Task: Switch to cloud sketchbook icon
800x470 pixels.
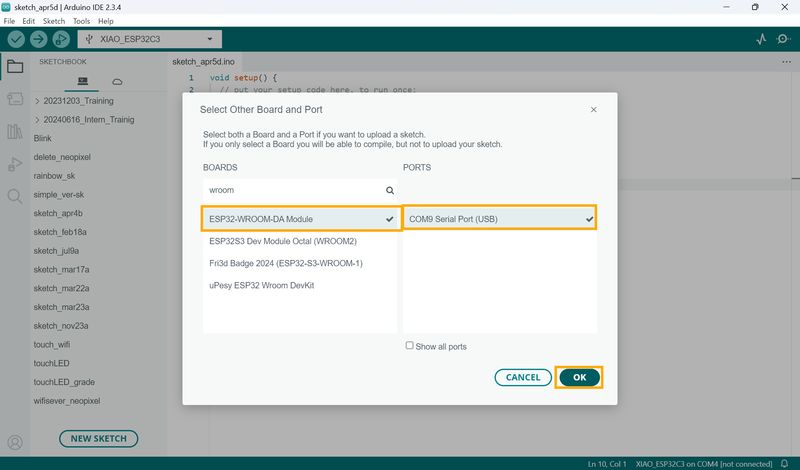Action: [x=117, y=82]
